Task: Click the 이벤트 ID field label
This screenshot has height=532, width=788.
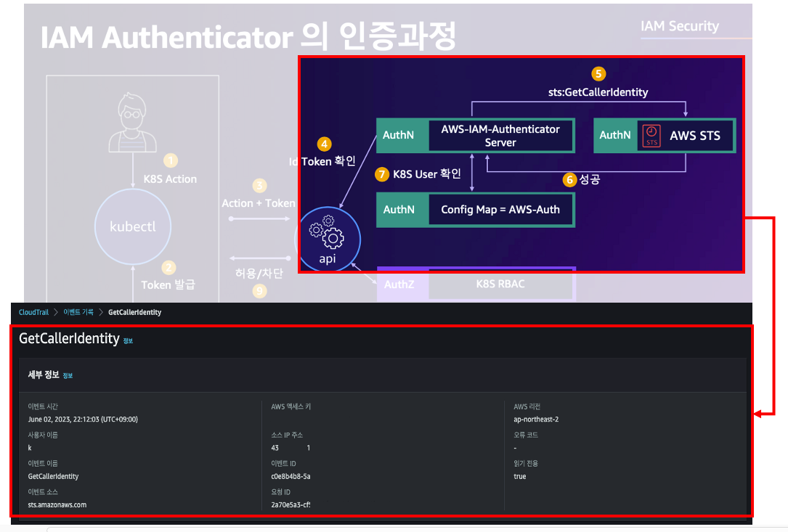Action: (283, 464)
